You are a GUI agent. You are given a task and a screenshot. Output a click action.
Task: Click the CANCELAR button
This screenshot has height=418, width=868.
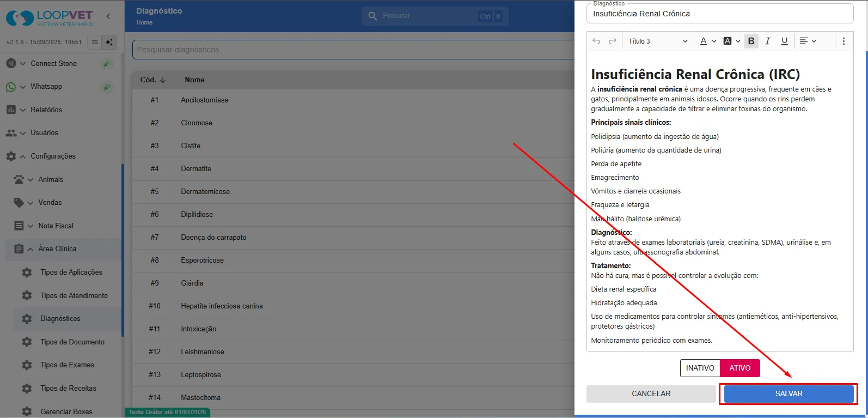[651, 393]
